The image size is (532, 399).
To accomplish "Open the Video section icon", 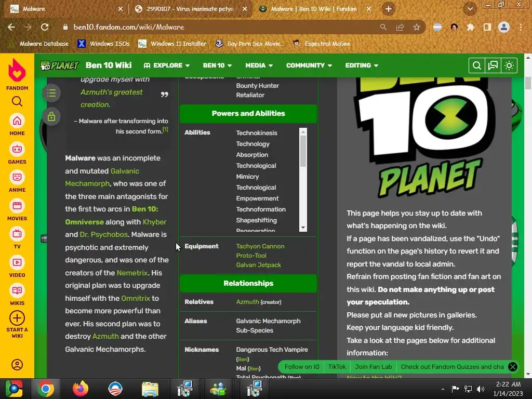I will pos(17,262).
